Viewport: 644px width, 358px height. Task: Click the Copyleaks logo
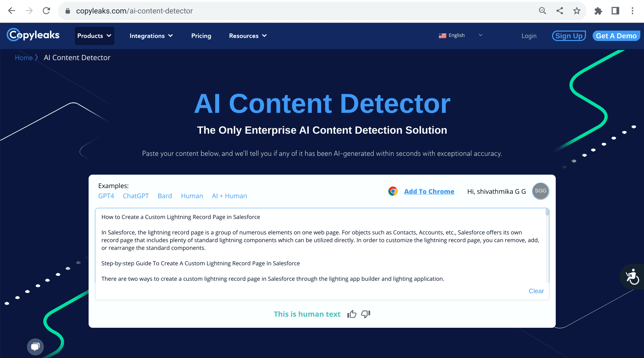[x=33, y=35]
